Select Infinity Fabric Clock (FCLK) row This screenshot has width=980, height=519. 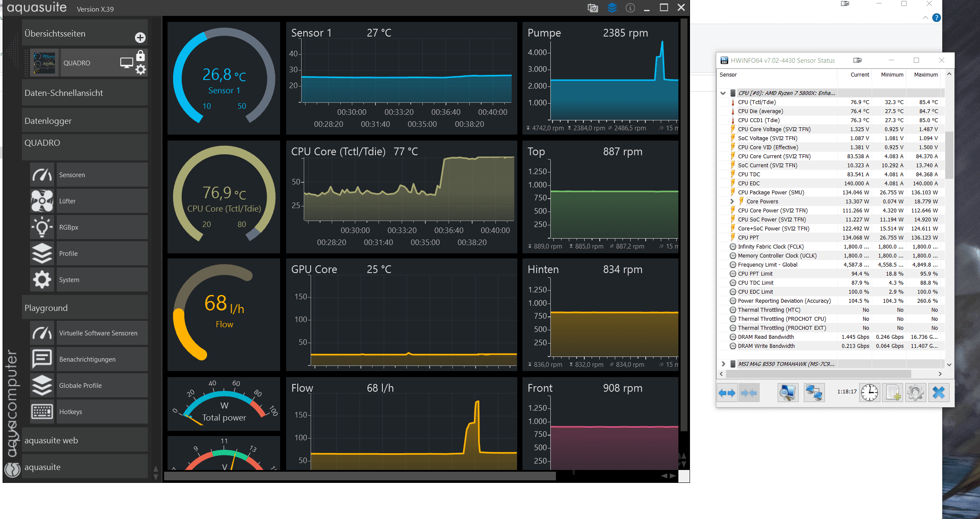click(x=830, y=247)
